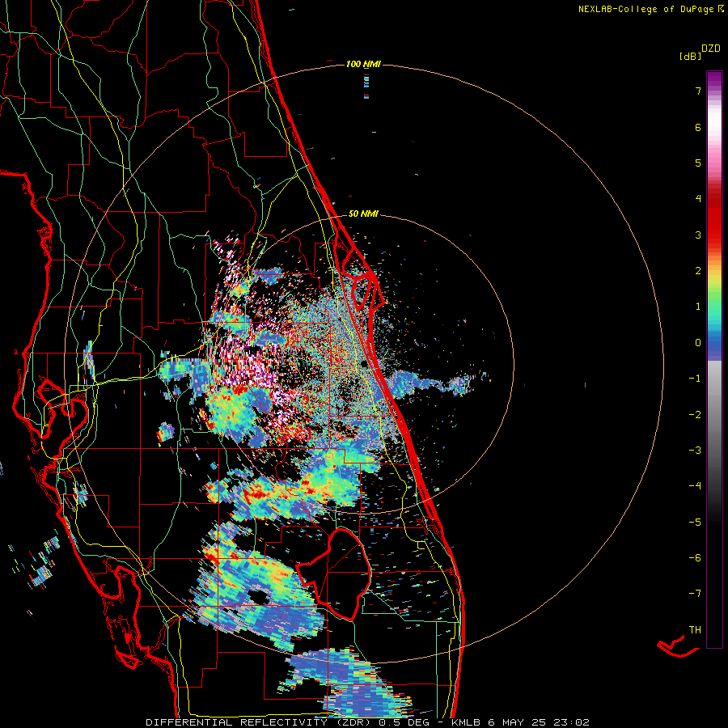Click the 6 dB value on color scale

point(698,127)
